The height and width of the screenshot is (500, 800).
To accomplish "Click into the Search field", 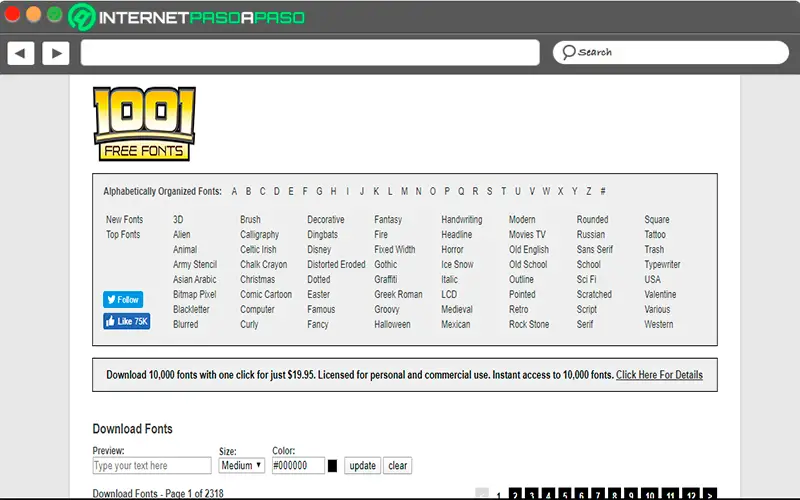I will point(671,53).
